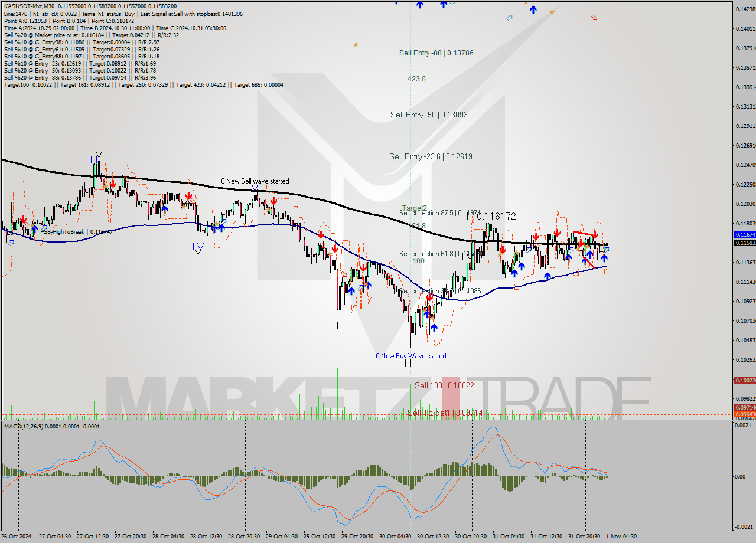
Task: Click the 28 Oct 04:30 time label
Action: pos(169,537)
